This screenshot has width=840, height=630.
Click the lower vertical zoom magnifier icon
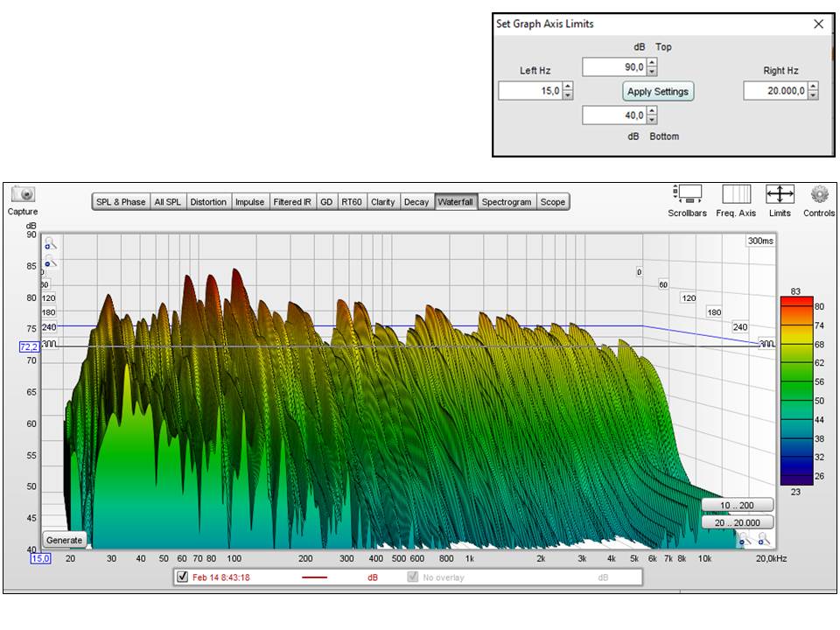pos(51,261)
